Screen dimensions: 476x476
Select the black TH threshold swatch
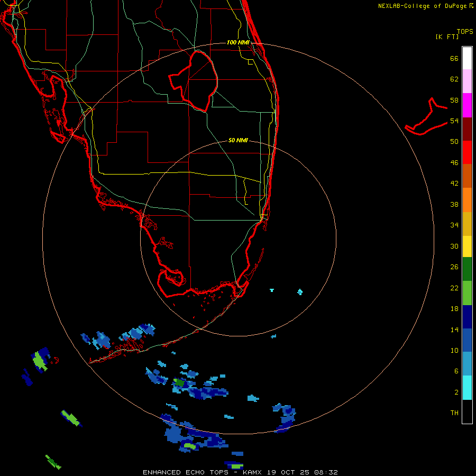point(467,411)
